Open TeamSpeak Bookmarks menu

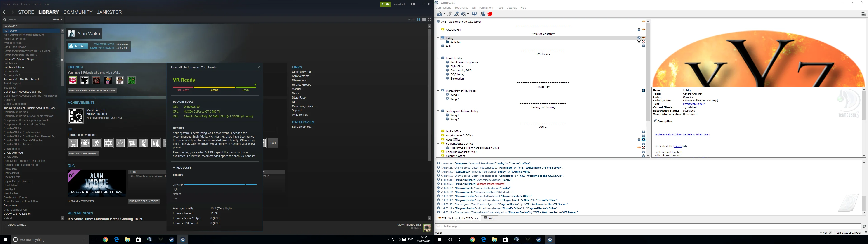[x=461, y=8]
